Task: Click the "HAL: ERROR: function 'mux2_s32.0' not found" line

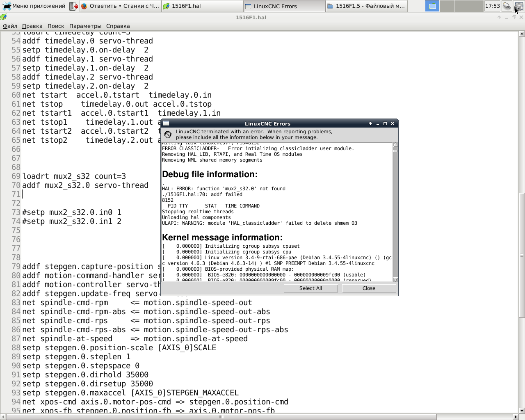Action: tap(224, 189)
